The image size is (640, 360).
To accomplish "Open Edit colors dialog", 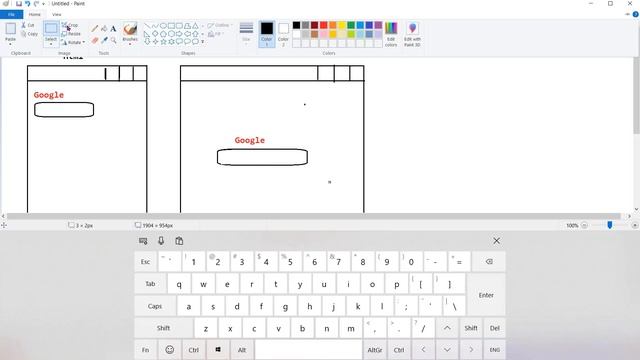I will click(x=391, y=34).
